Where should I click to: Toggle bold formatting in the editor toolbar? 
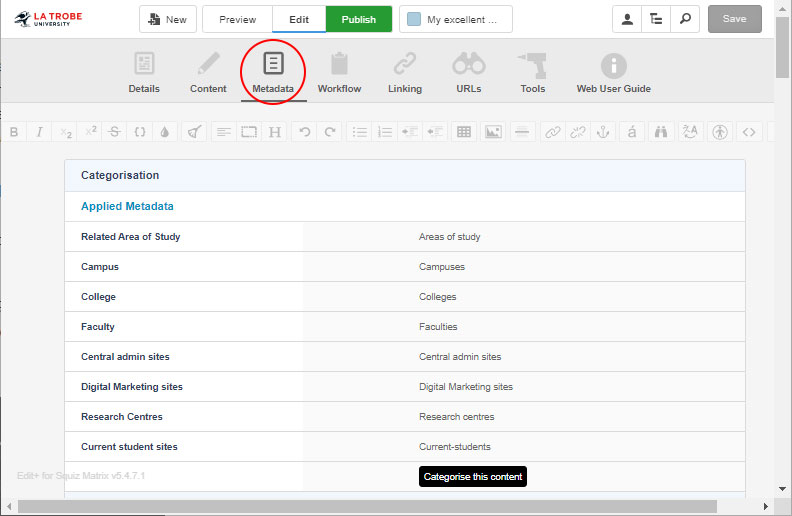coord(14,132)
